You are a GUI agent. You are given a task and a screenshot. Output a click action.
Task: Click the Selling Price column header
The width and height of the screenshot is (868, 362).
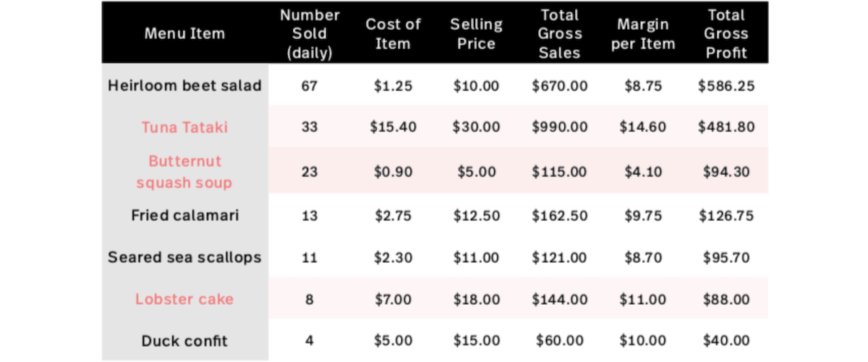click(x=476, y=33)
